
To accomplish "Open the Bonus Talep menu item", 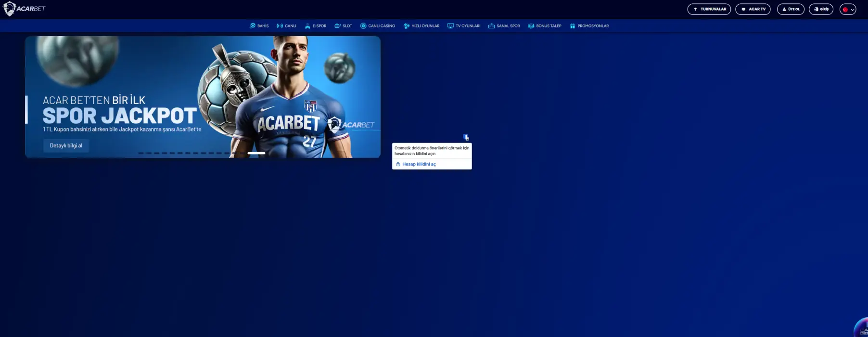I will point(545,26).
